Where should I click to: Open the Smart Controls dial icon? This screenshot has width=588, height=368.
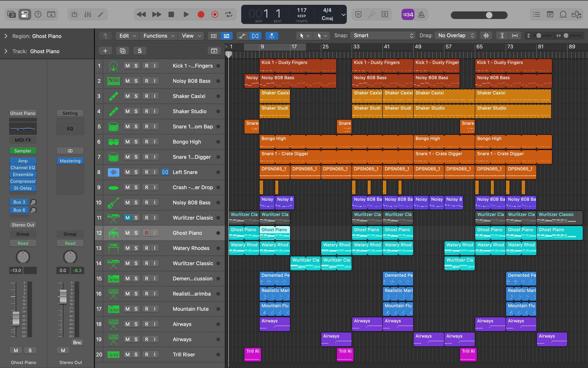click(x=74, y=15)
